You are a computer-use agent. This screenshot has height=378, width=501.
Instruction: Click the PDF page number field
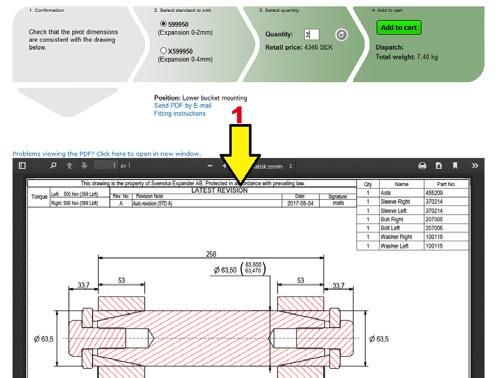click(106, 165)
